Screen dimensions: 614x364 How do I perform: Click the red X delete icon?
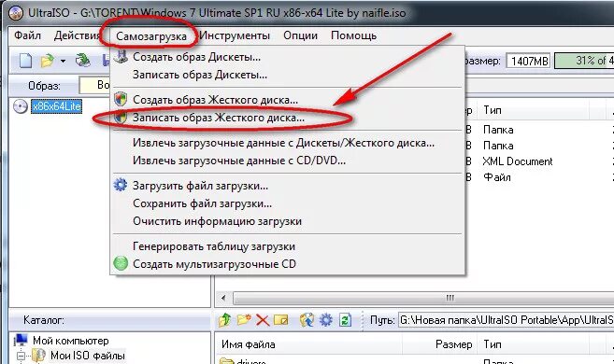coord(263,321)
